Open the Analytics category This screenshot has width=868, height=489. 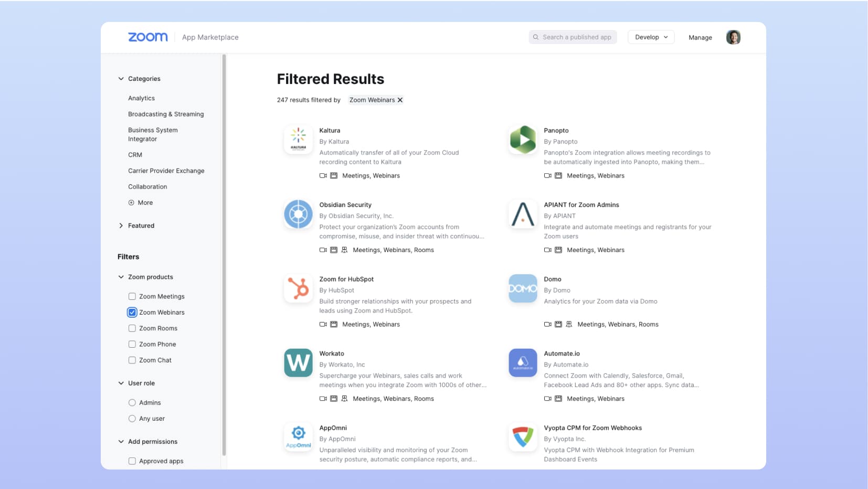(141, 98)
